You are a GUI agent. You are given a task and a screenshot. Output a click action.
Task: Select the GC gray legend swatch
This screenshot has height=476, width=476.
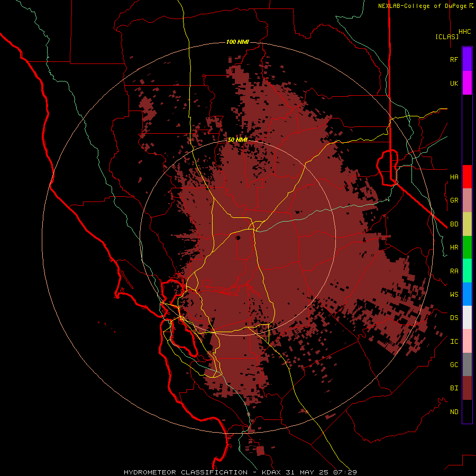coord(467,364)
